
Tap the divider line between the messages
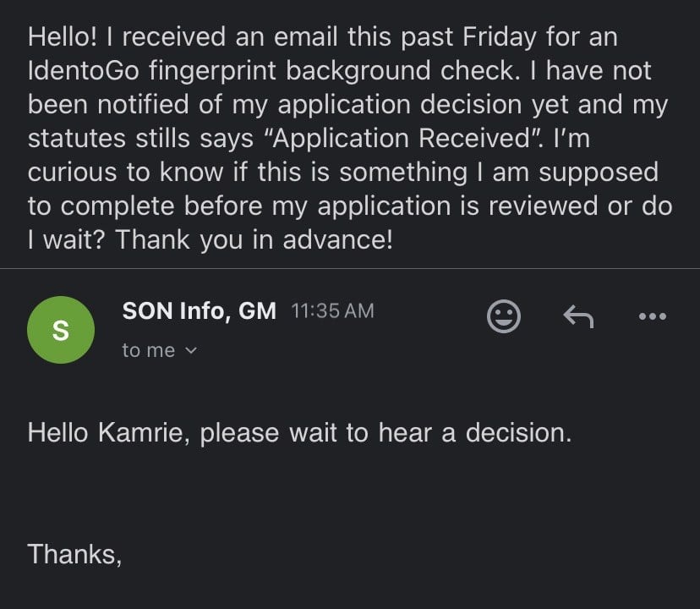pyautogui.click(x=350, y=268)
